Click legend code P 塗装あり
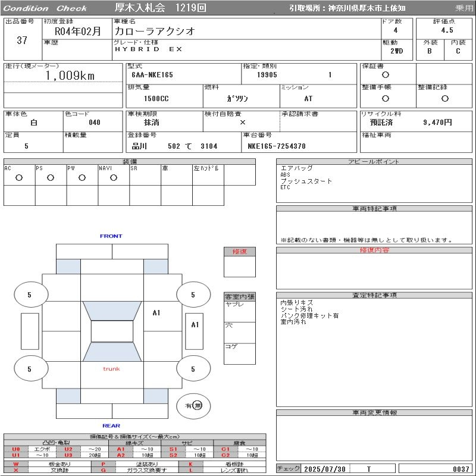This screenshot has width=476, height=476. [x=135, y=464]
